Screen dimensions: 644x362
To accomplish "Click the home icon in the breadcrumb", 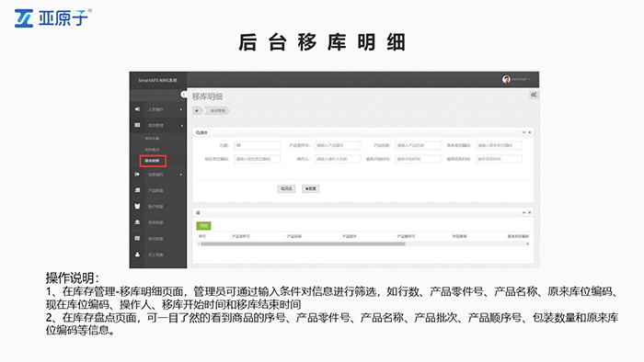I will (197, 110).
